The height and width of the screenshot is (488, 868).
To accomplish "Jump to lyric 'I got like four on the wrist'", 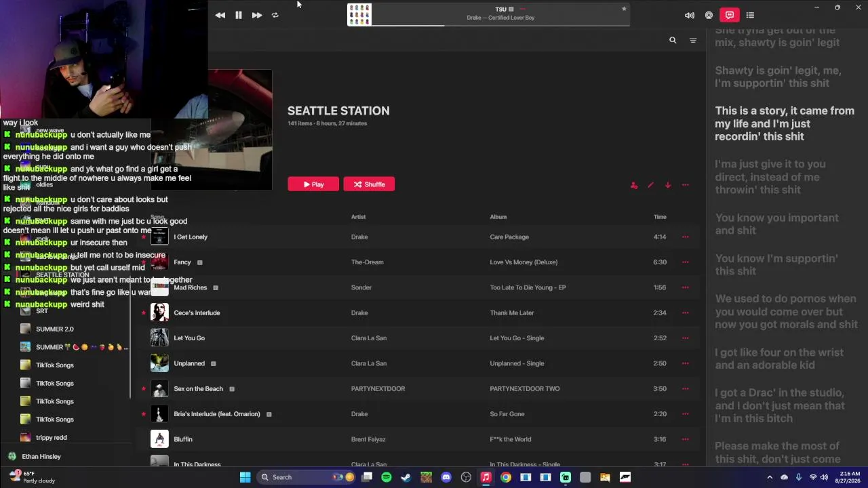I will point(779,359).
